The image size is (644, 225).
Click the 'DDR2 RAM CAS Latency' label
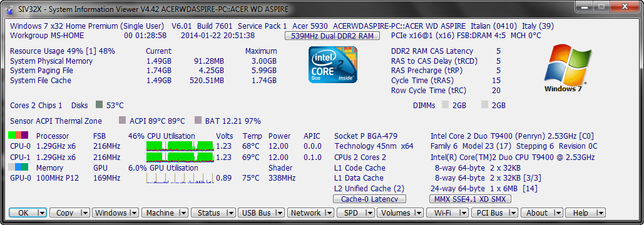(x=432, y=51)
